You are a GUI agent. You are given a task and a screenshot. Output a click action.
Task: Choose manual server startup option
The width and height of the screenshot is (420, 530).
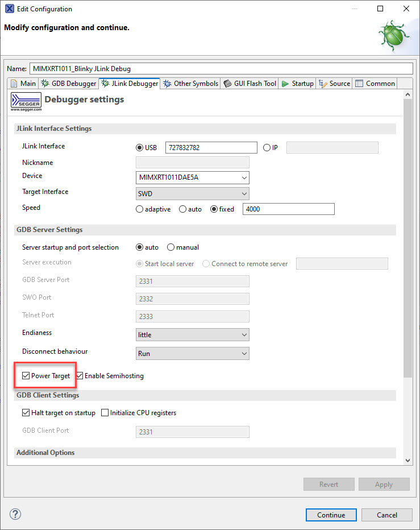[171, 247]
